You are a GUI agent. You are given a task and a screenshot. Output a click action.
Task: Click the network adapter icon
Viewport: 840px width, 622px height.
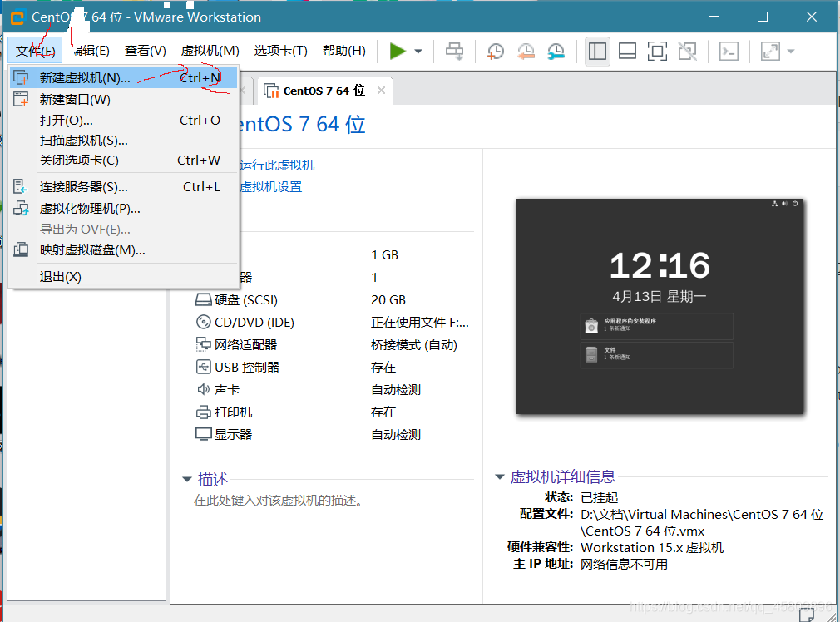[x=204, y=344]
